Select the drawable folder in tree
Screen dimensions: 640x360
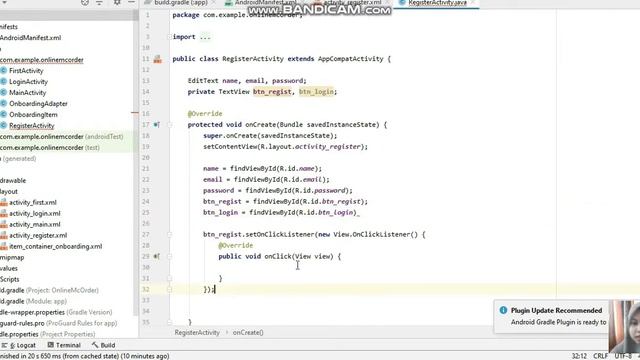(13, 180)
